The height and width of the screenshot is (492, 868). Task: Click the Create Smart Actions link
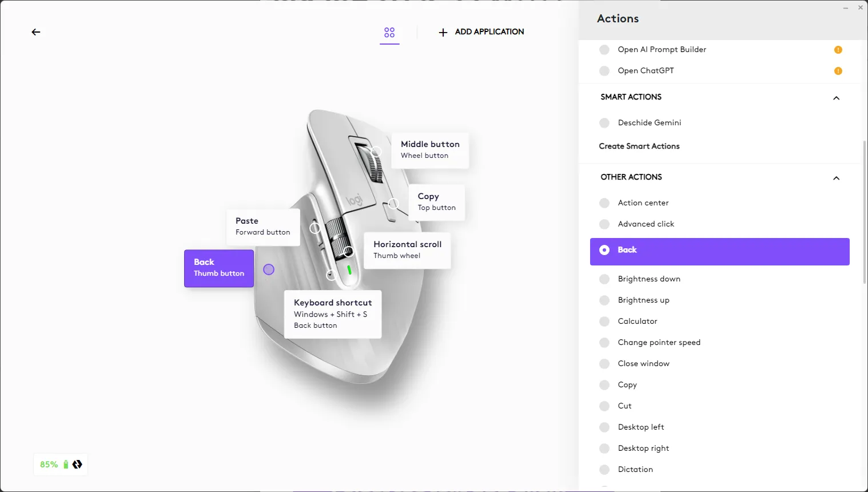(639, 146)
